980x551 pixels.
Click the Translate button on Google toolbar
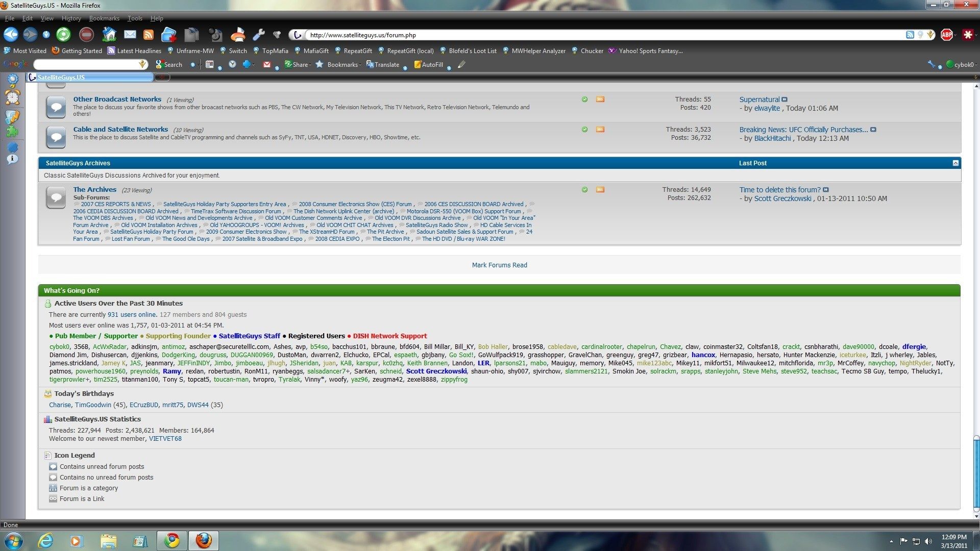point(382,64)
